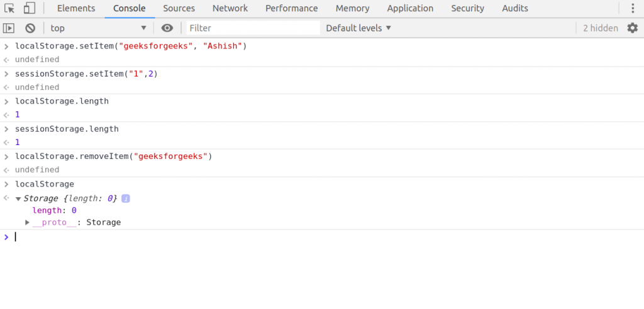Open the three-dot DevTools menu
The height and width of the screenshot is (309, 644).
[633, 9]
